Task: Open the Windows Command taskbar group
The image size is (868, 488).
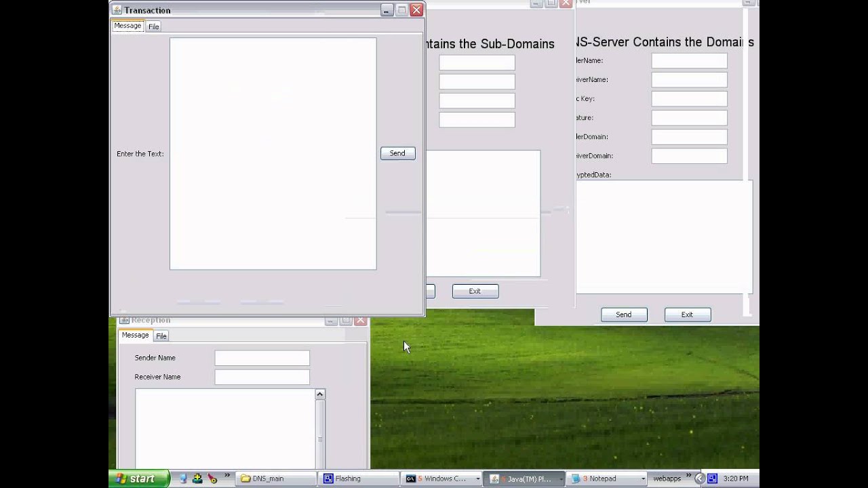Action: tap(441, 479)
